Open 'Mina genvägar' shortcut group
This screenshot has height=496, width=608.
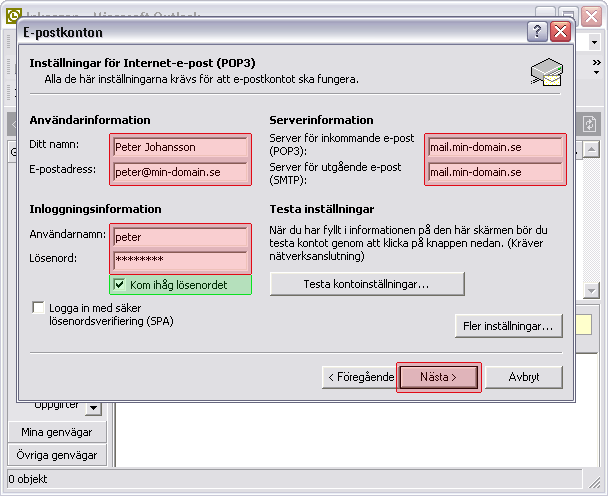point(57,432)
